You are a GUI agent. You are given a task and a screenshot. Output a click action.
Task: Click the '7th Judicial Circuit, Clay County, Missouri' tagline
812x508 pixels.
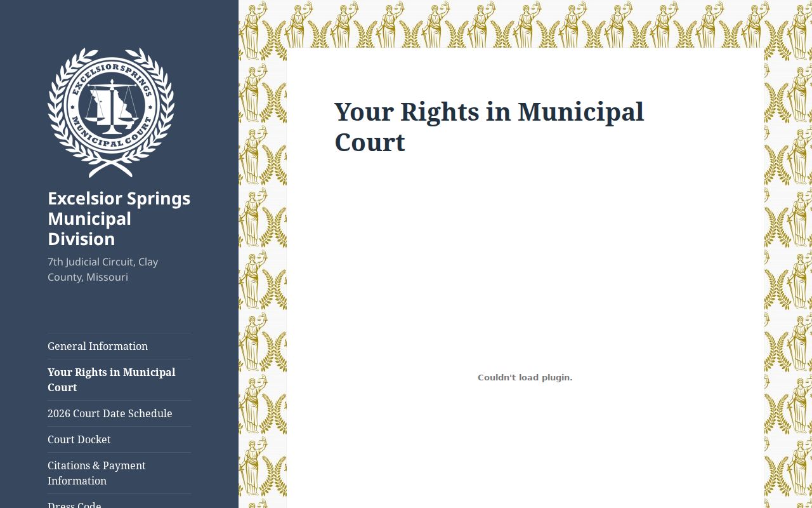pos(103,269)
